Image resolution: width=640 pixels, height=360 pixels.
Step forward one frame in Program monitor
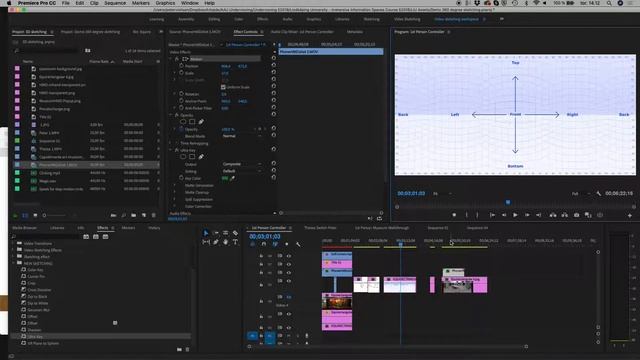coord(527,215)
